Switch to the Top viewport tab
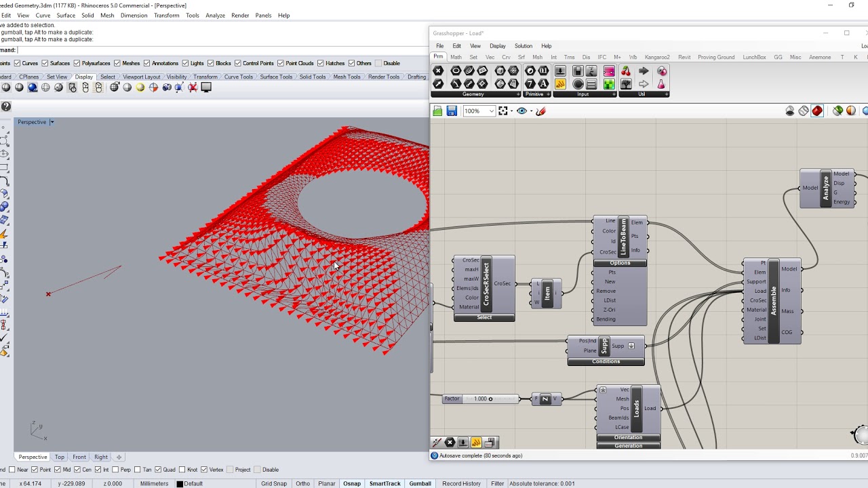868x488 pixels. (60, 457)
